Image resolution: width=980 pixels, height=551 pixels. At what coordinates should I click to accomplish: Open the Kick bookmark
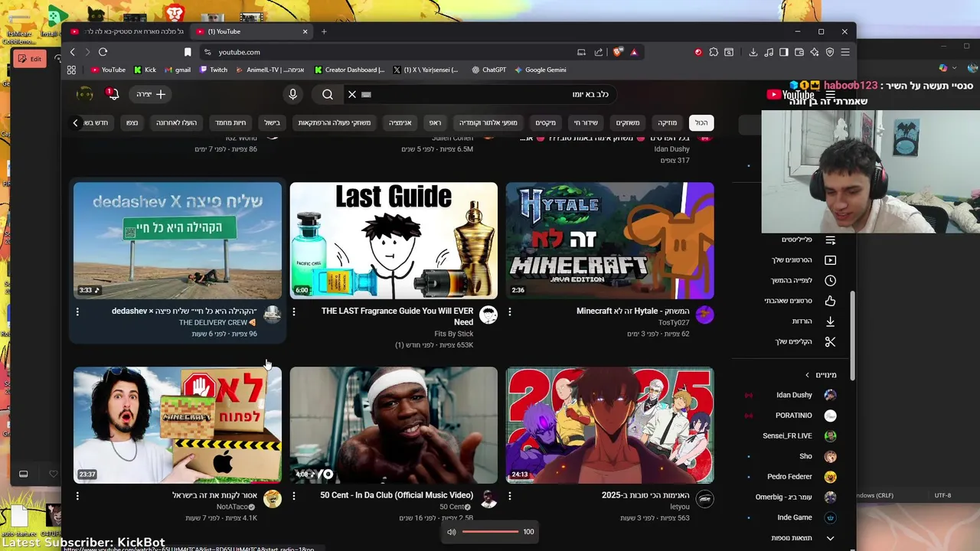[145, 70]
